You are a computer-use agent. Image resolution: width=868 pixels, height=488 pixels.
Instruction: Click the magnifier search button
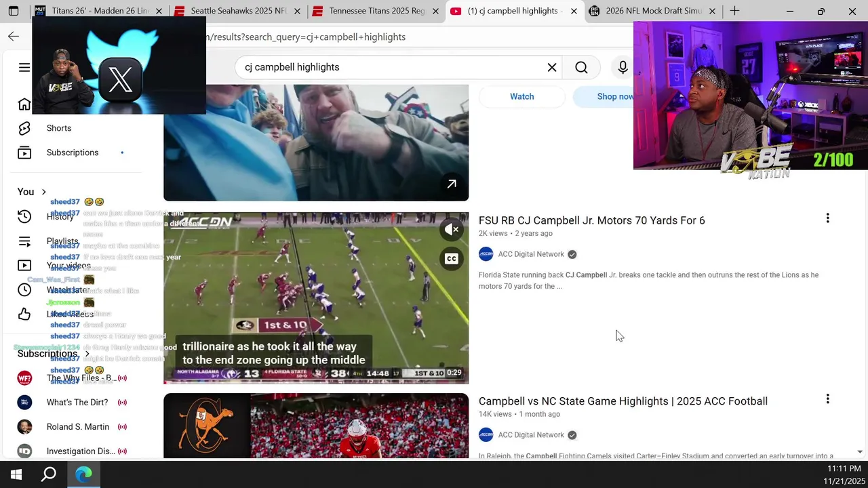tap(581, 67)
